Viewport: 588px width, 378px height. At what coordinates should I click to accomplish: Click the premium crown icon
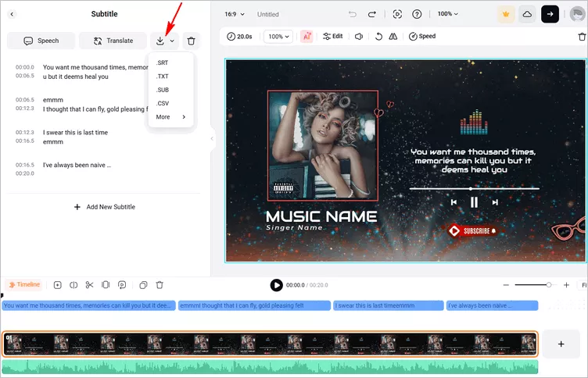tap(506, 14)
